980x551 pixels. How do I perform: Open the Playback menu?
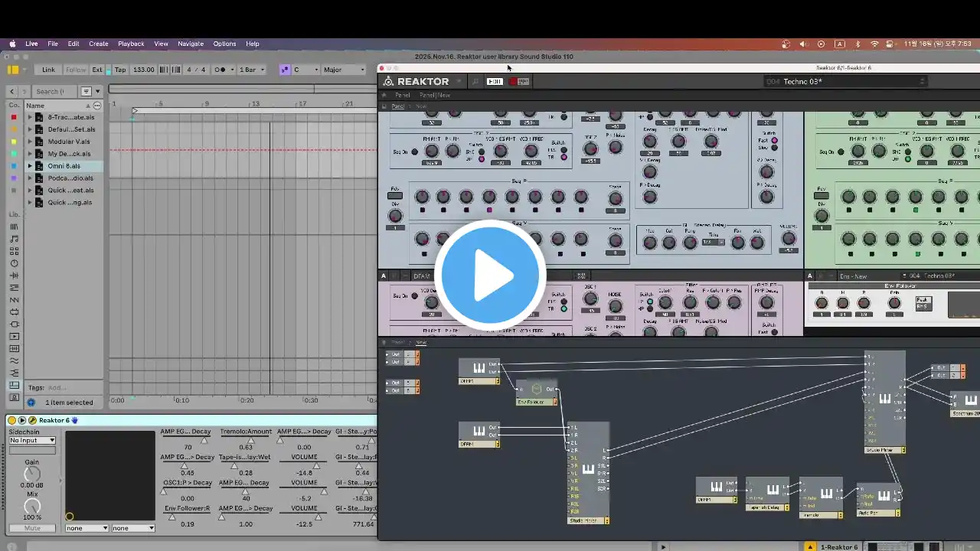[x=131, y=44]
